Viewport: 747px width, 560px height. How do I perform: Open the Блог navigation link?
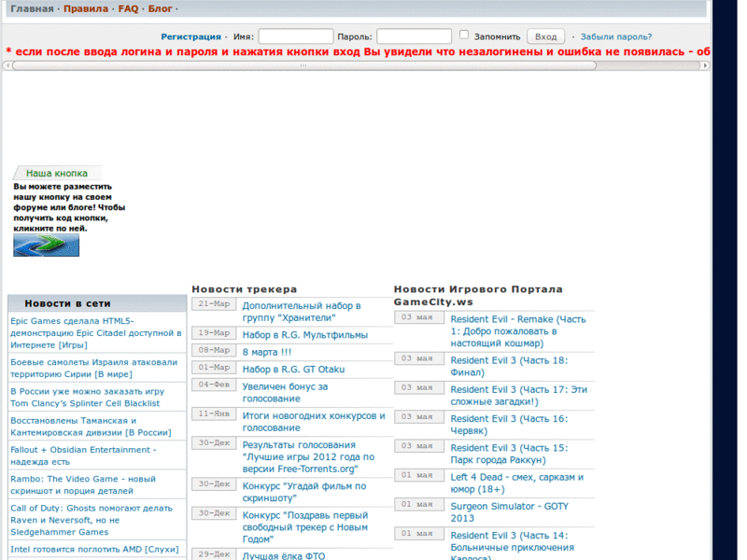tap(160, 8)
